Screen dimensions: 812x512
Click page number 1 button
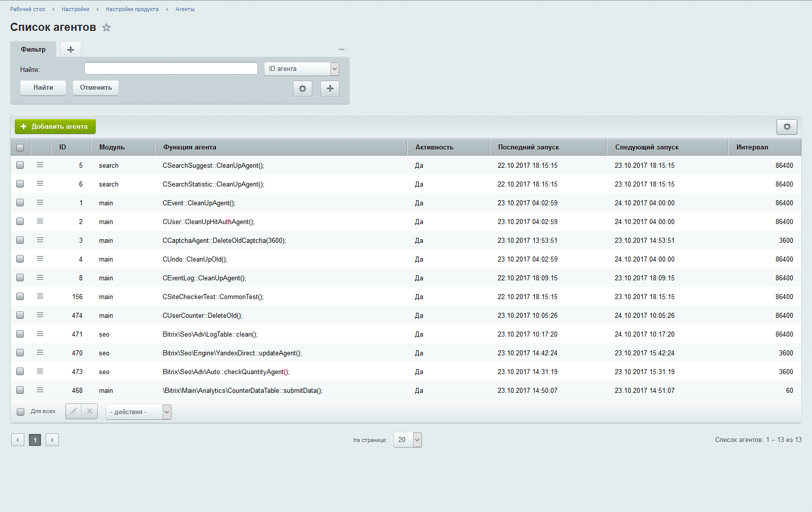[x=35, y=440]
